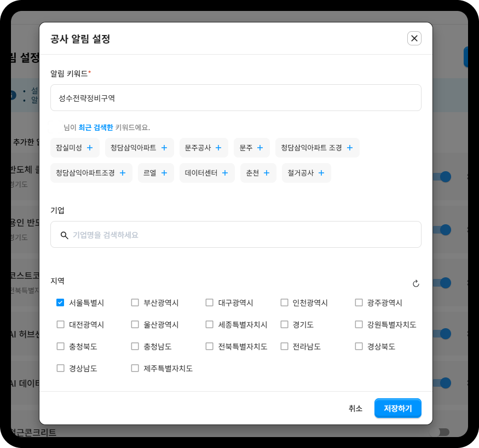Check the 제주특별자치도 checkbox

(135, 368)
